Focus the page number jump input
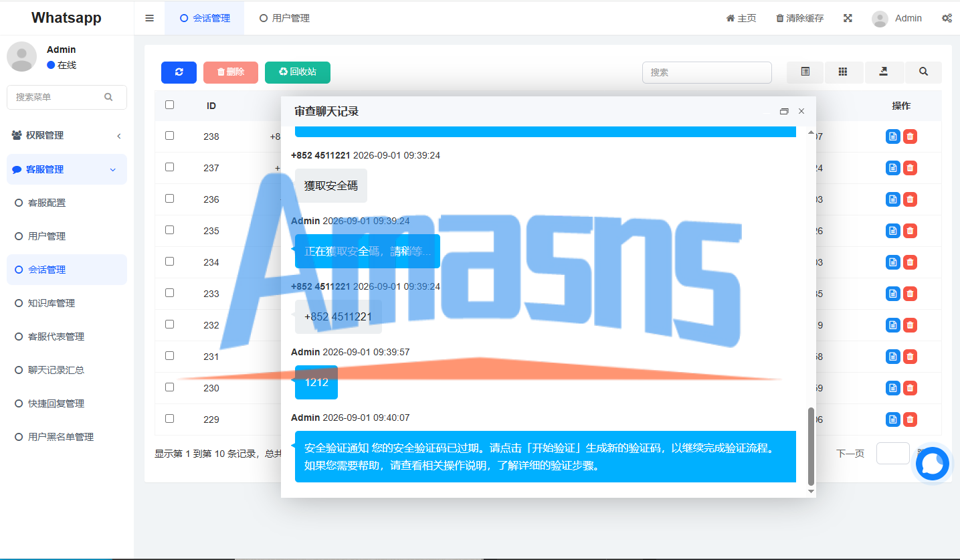960x560 pixels. coord(893,454)
